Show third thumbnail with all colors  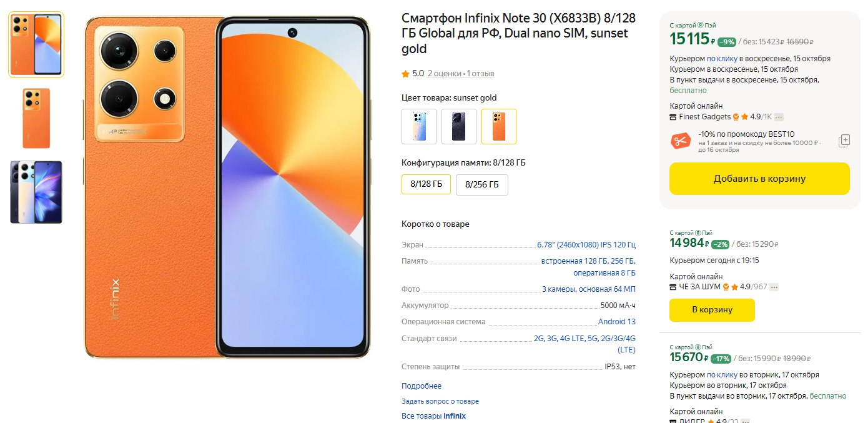tap(36, 192)
